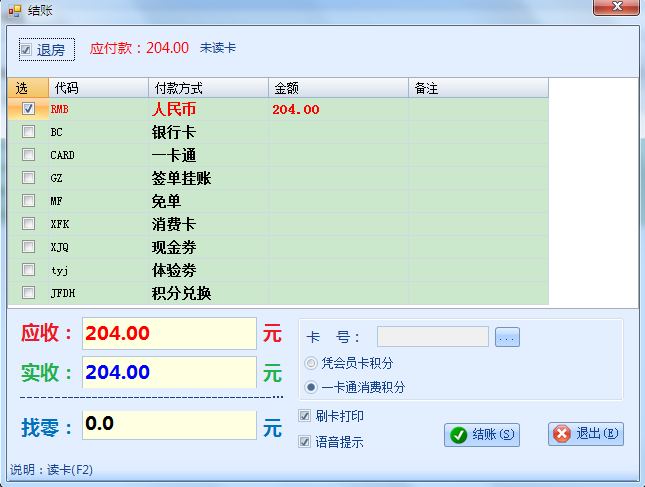Select the 人民币 payment method cell
The height and width of the screenshot is (487, 645).
(x=209, y=109)
